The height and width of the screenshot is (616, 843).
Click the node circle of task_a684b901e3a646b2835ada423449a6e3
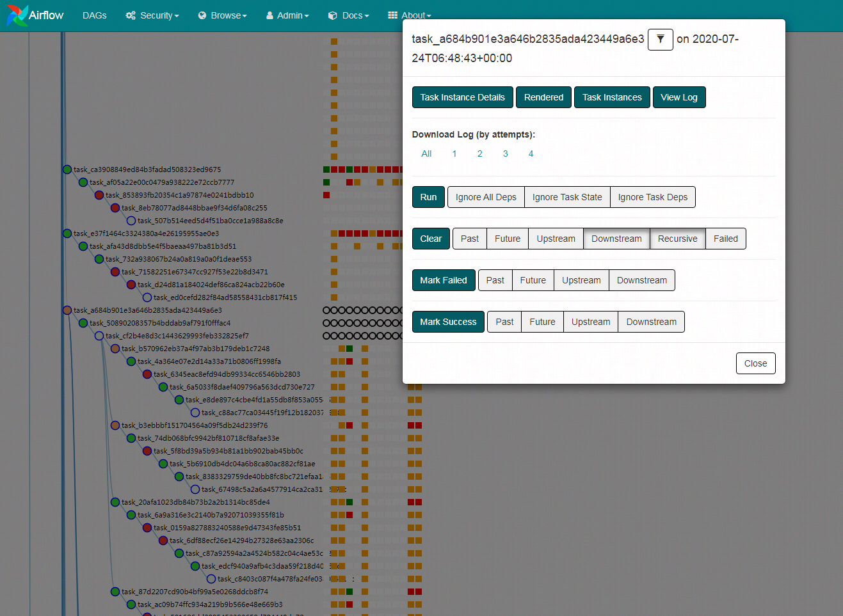click(x=67, y=310)
